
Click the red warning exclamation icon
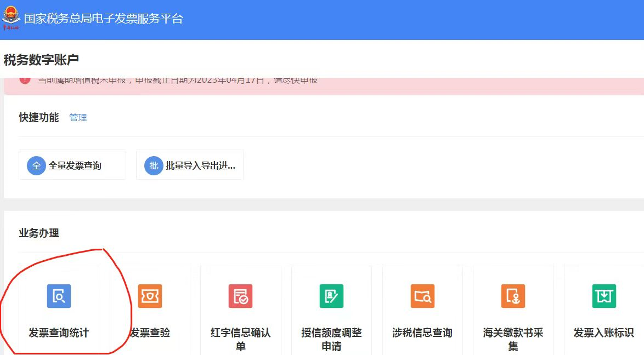click(25, 80)
